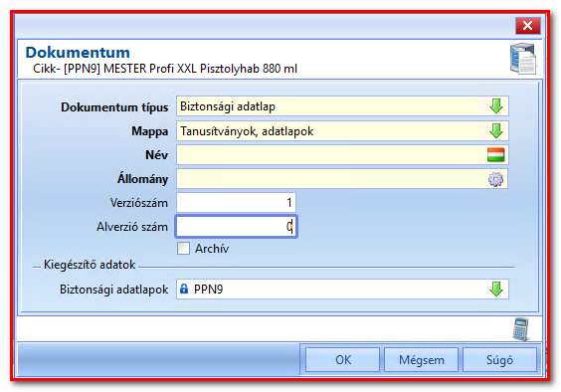Click the gear icon in Állomány field
The image size is (561, 392).
tap(496, 179)
